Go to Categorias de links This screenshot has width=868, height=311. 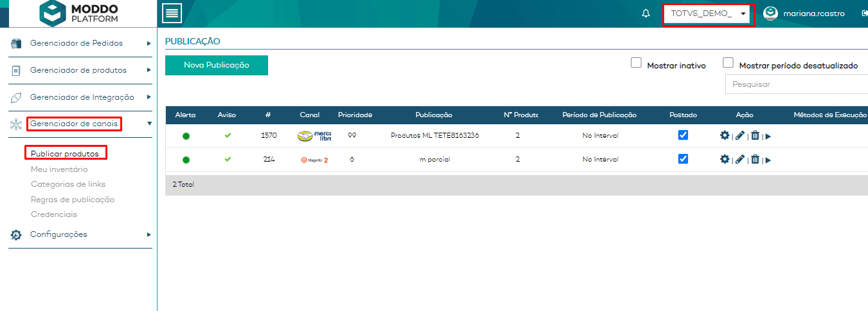[x=68, y=184]
